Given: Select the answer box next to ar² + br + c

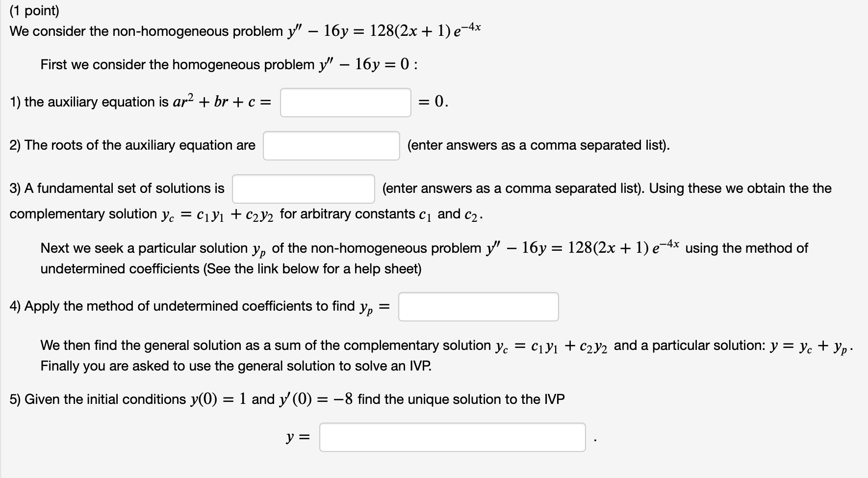Looking at the screenshot, I should (x=346, y=102).
